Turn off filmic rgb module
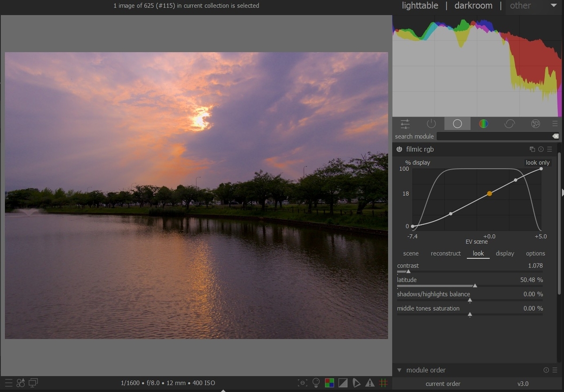564x392 pixels. pyautogui.click(x=399, y=149)
